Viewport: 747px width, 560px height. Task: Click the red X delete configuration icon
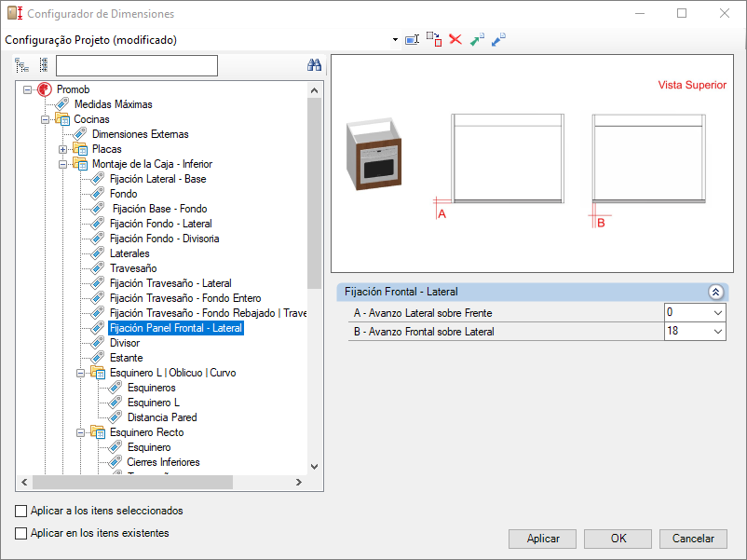(455, 39)
